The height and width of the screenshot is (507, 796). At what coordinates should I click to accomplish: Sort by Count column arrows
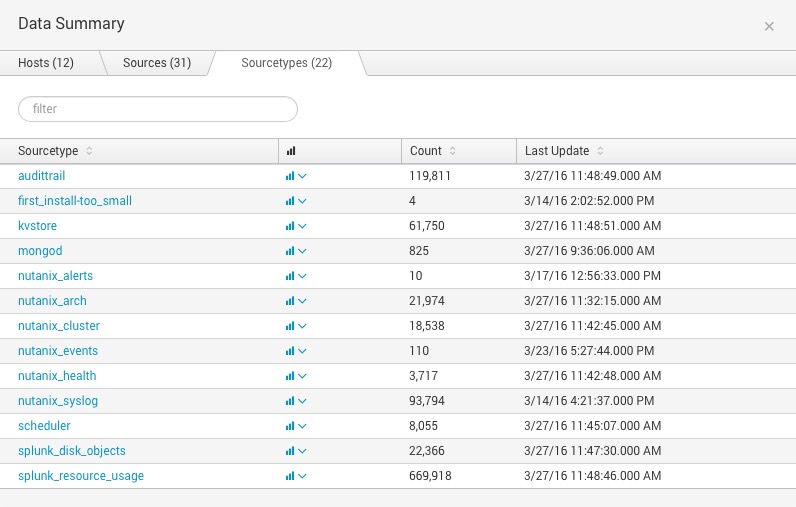[452, 151]
